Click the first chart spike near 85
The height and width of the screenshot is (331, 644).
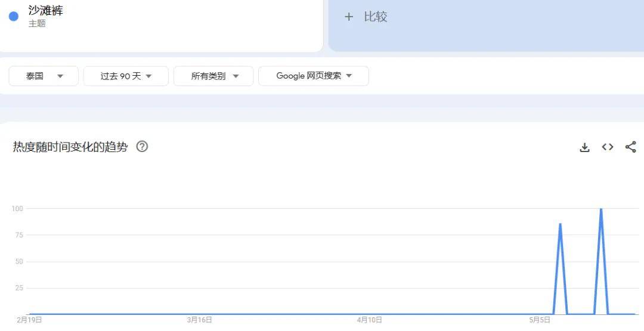tap(560, 224)
